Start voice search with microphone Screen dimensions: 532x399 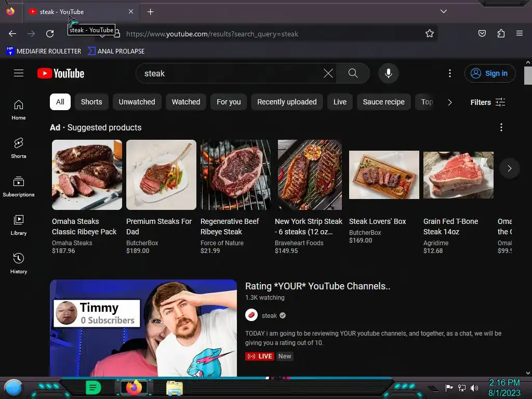point(389,73)
